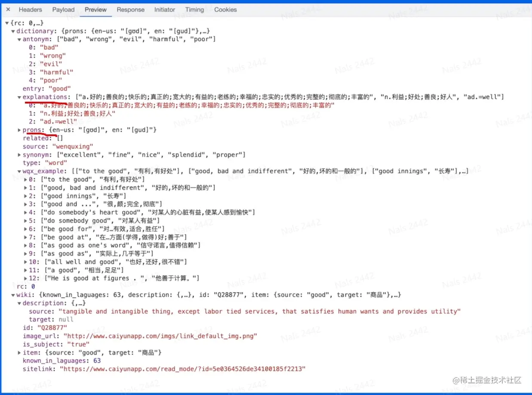Expand item 4 "do somebody's heart good"
Viewport: 532px width, 395px height.
25,212
